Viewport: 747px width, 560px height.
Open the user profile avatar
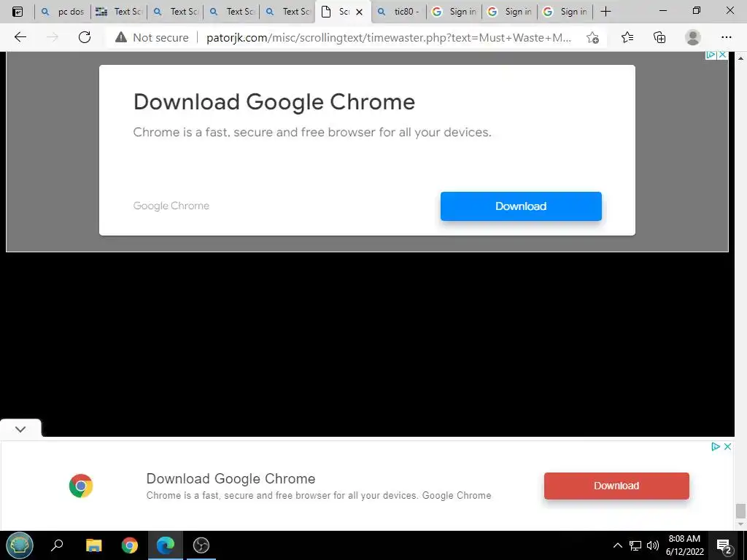693,37
